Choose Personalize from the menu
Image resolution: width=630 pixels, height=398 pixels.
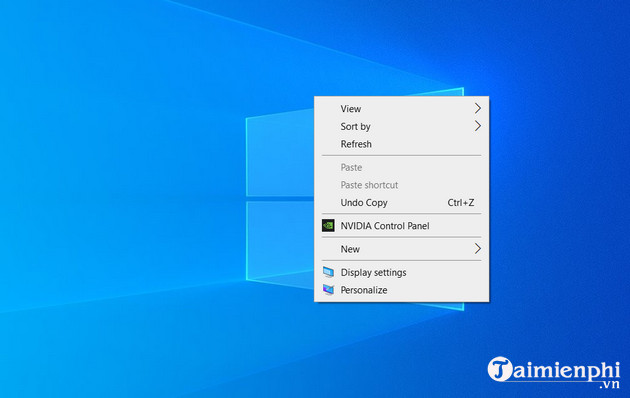coord(401,290)
